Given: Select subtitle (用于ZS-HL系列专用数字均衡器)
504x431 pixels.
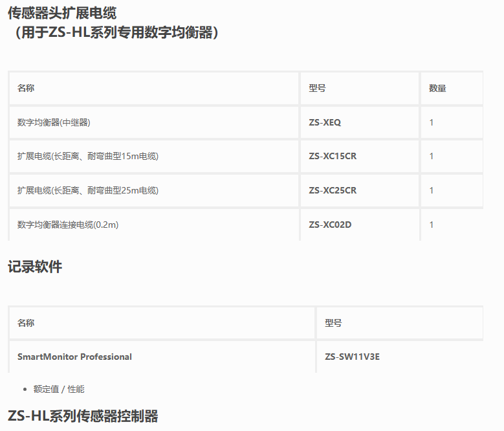Looking at the screenshot, I should (116, 32).
